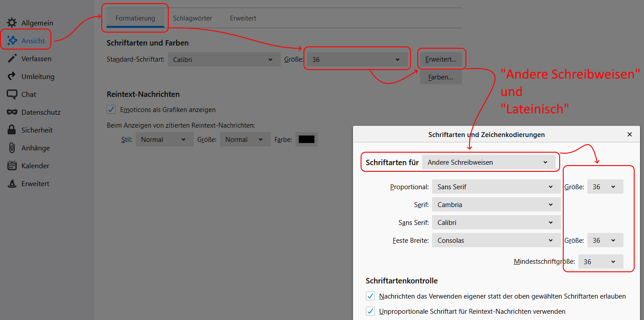This screenshot has width=644, height=320.
Task: Select the Ansicht sparkle icon
Action: [12, 41]
